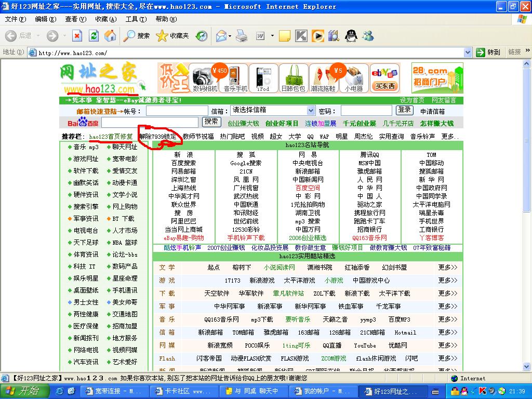Click the Stop loading toolbar icon
The height and width of the screenshot is (399, 532).
point(77,36)
